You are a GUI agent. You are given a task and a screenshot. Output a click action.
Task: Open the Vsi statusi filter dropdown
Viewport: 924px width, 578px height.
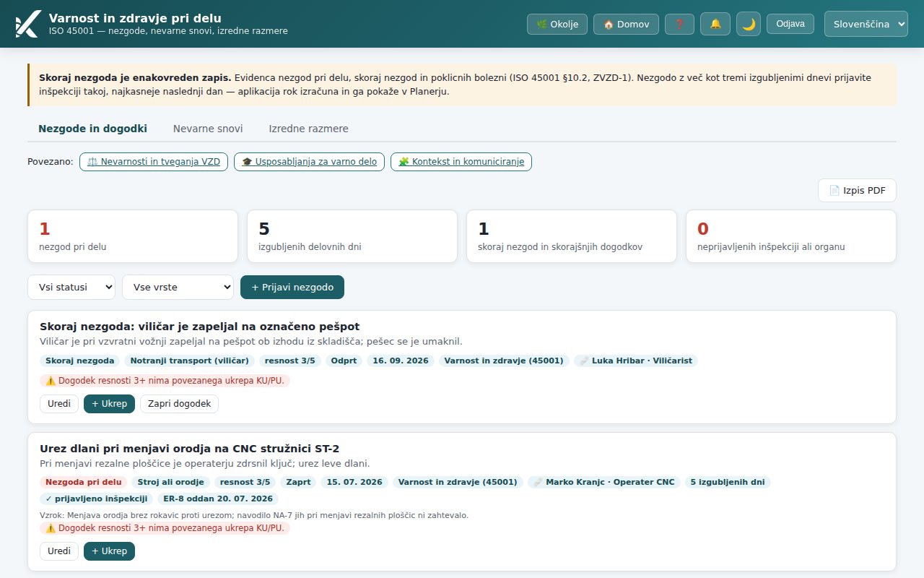71,287
